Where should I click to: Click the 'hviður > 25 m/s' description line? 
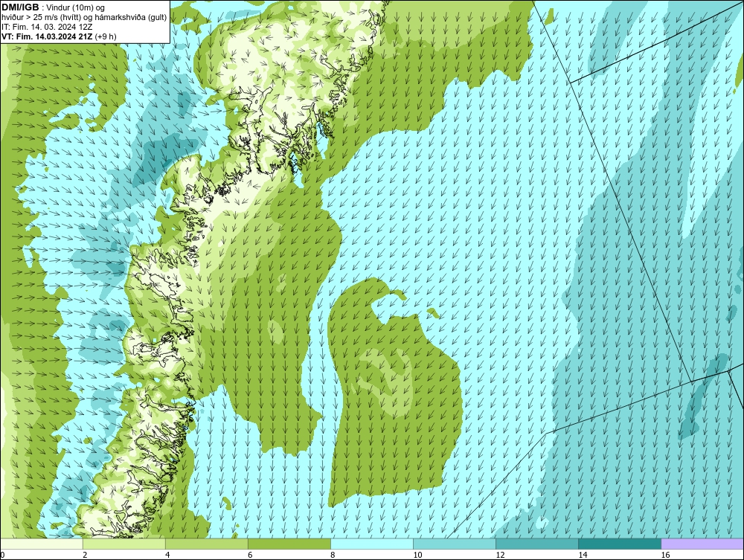pos(84,18)
